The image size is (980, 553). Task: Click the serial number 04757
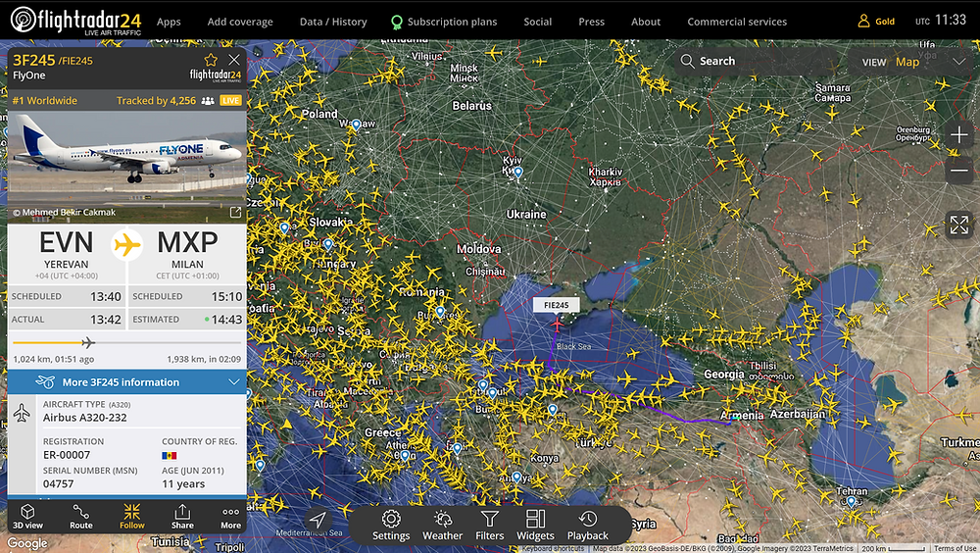pyautogui.click(x=58, y=483)
